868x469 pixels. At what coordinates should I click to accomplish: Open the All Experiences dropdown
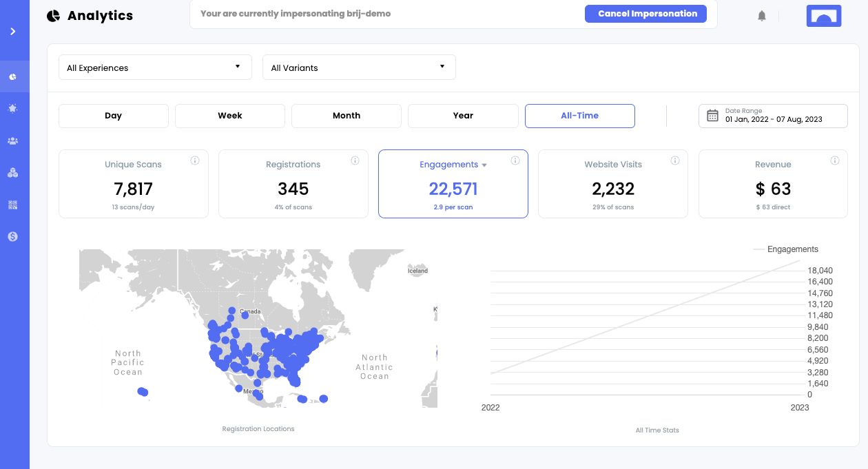pyautogui.click(x=154, y=67)
